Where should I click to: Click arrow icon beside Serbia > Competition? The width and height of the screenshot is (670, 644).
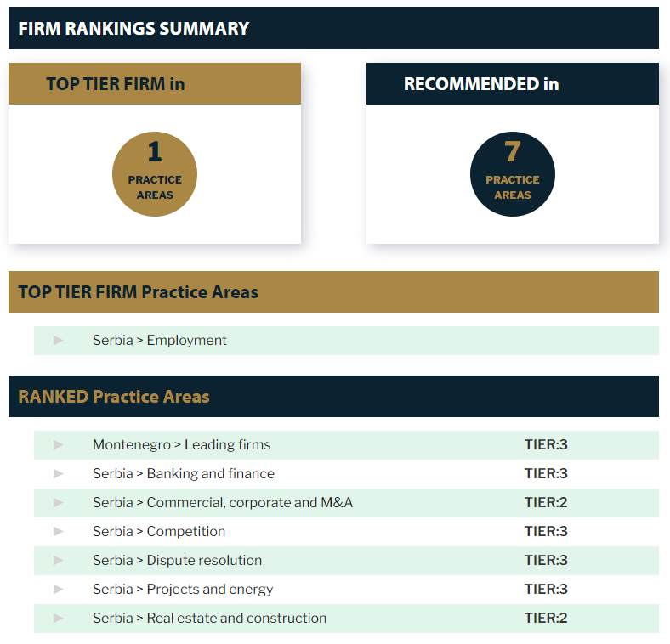coord(59,531)
